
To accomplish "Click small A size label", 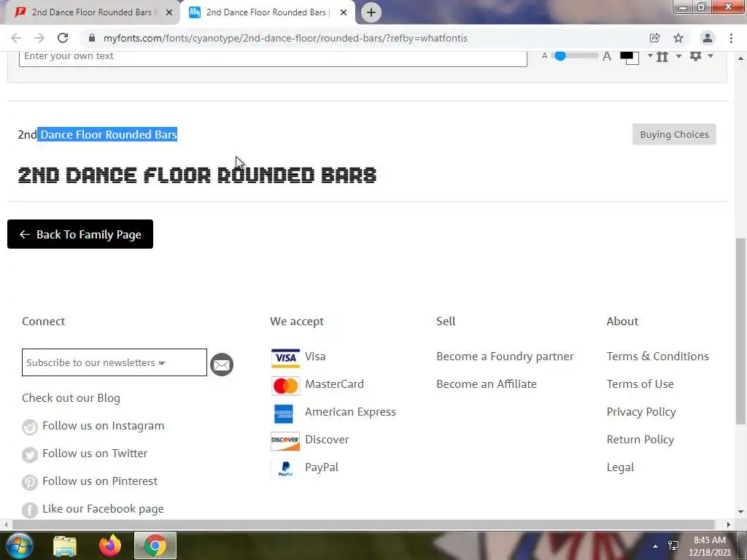I will [544, 55].
